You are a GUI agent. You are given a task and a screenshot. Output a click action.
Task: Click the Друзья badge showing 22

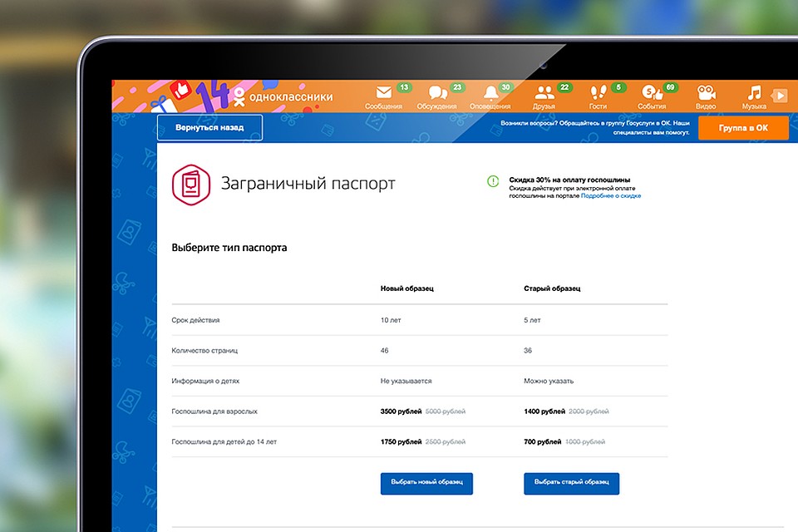564,87
